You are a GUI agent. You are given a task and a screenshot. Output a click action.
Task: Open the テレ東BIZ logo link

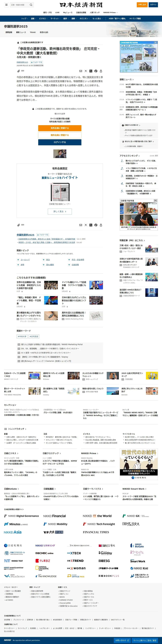pyautogui.click(x=43, y=561)
